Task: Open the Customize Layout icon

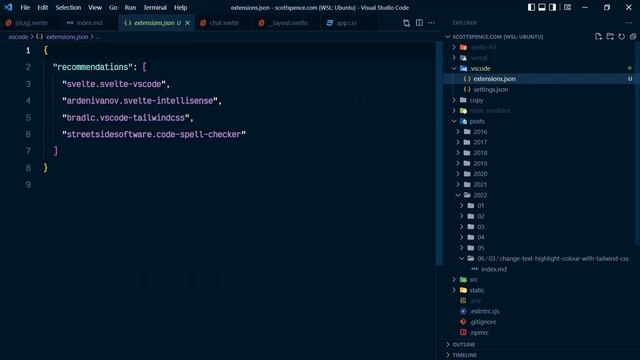Action: click(x=567, y=7)
